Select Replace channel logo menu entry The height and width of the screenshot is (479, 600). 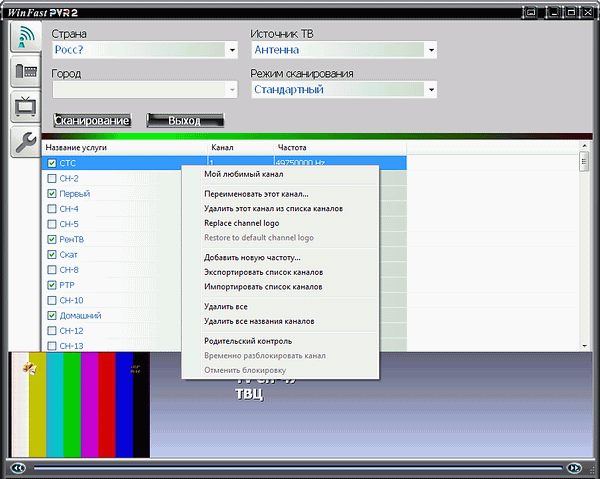(242, 223)
